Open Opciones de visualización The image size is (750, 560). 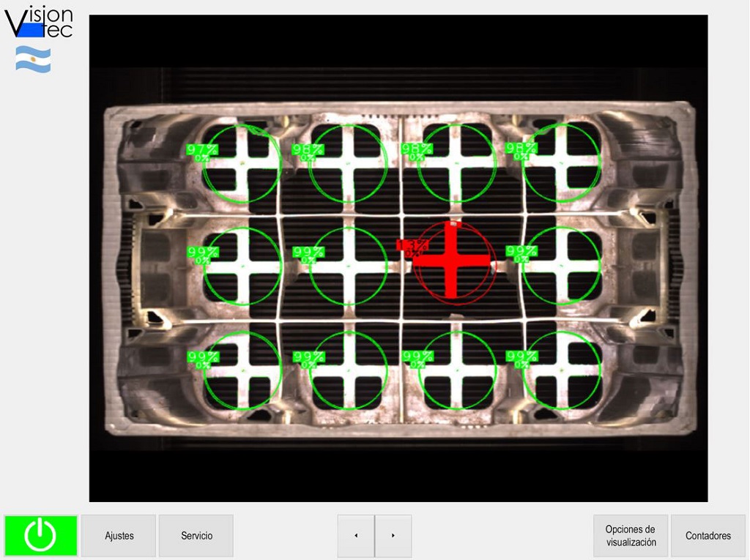point(631,536)
